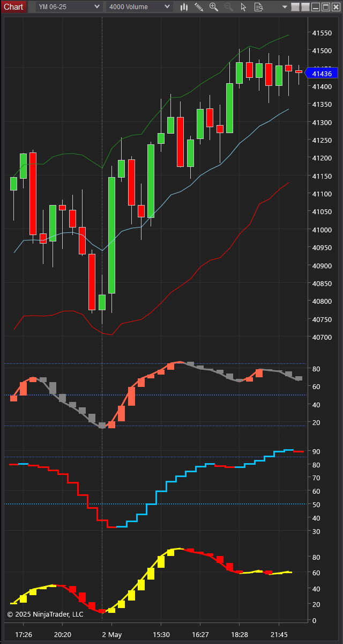343x644 pixels.
Task: Click the 18:28 time axis label
Action: coord(240,635)
